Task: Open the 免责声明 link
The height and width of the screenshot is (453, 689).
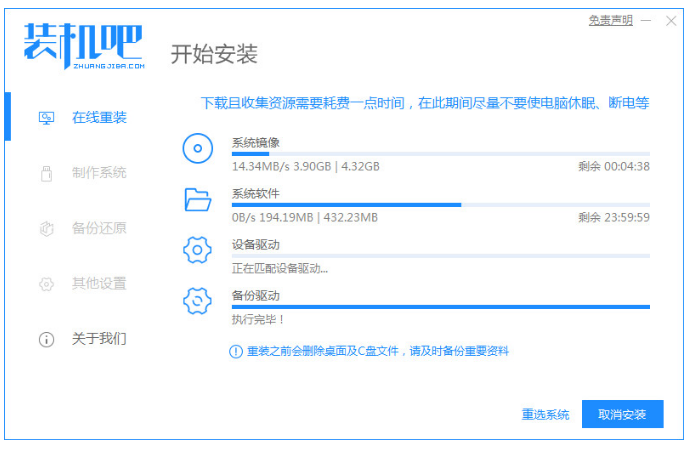Action: [x=610, y=20]
